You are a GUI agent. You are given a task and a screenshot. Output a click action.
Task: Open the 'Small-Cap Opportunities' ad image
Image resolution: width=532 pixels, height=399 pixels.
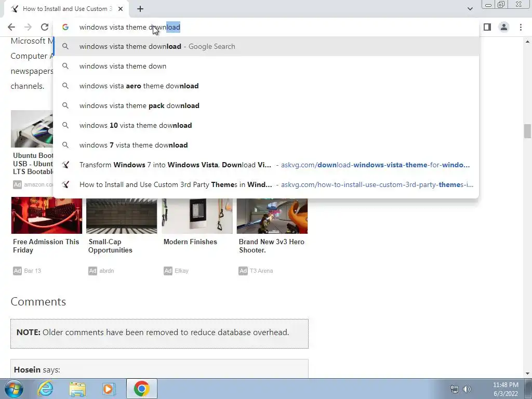click(122, 216)
